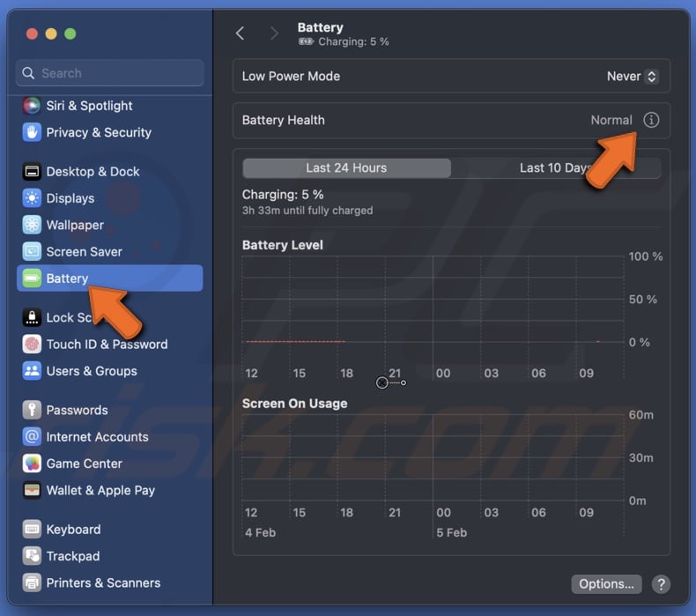
Task: Click the Lock Screen padlock icon
Action: [32, 317]
